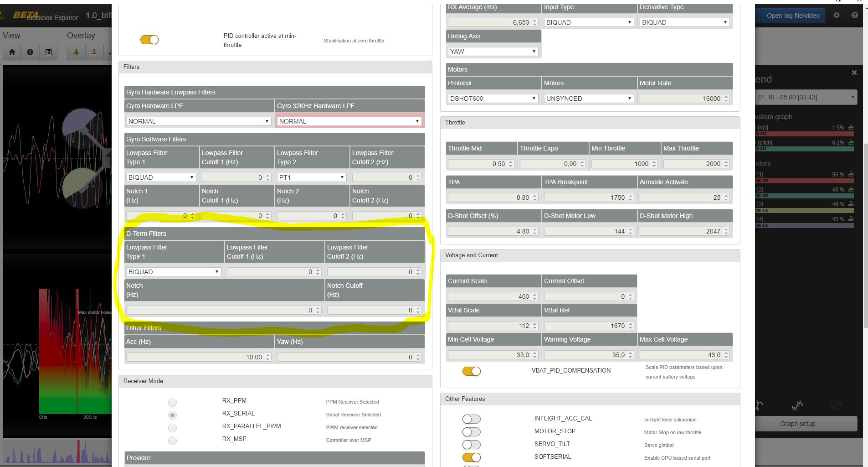868x467 pixels.
Task: Turn off the VBAT_PID_COMPENSATION toggle
Action: [472, 371]
